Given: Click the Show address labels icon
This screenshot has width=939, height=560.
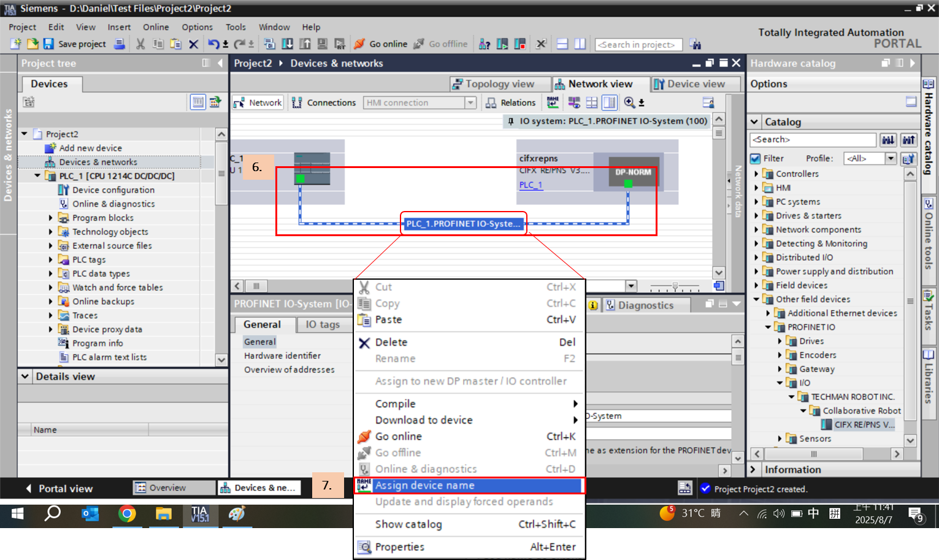Looking at the screenshot, I should click(x=574, y=102).
